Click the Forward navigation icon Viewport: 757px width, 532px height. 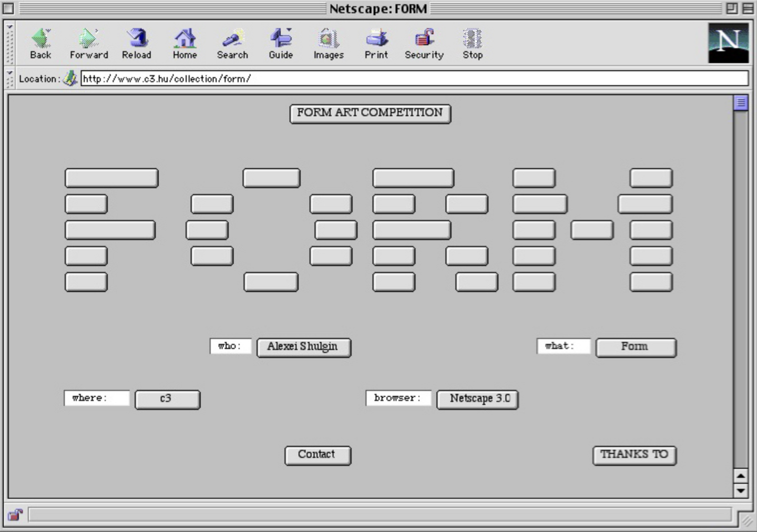tap(89, 44)
